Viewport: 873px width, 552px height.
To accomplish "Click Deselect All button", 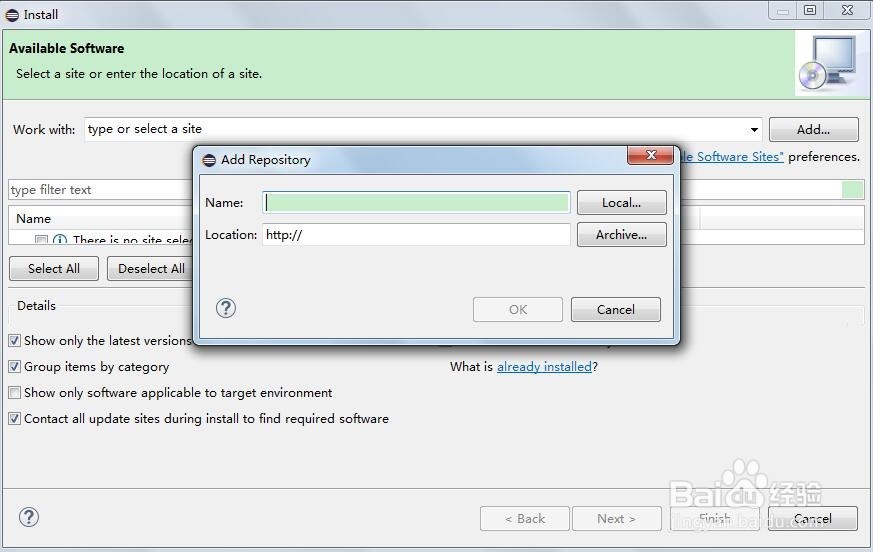I will coord(151,268).
